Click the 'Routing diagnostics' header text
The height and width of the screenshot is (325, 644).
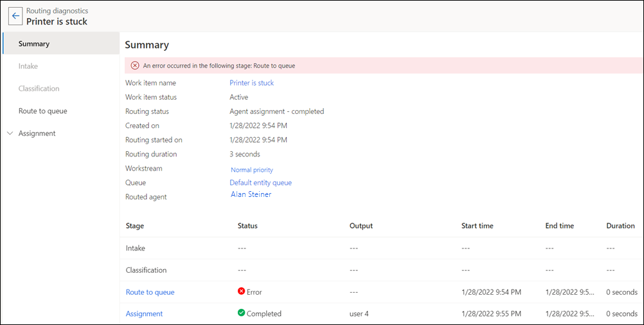(x=57, y=11)
